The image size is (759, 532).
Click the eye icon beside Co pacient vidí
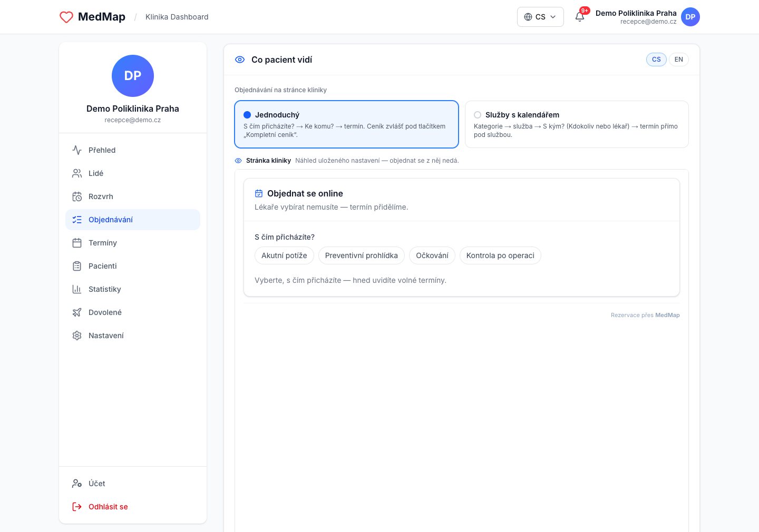240,60
